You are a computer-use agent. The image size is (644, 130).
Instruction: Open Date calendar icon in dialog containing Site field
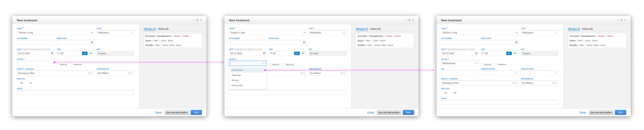click(x=476, y=53)
